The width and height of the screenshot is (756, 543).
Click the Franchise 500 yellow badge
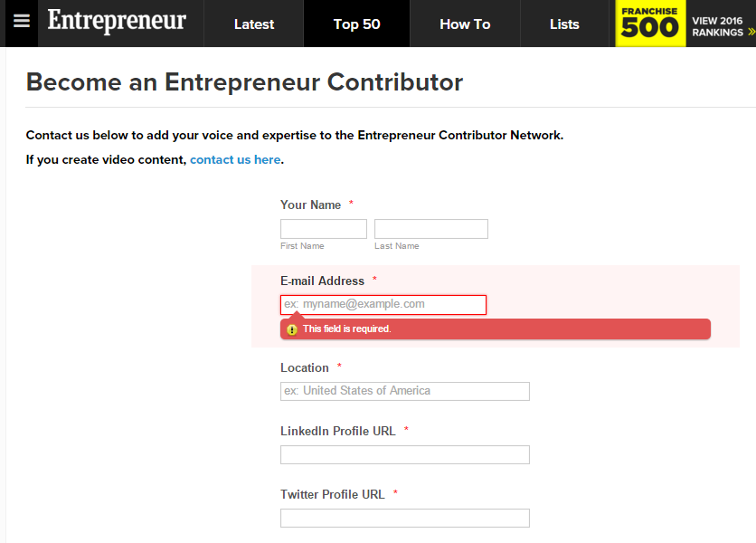tap(650, 24)
